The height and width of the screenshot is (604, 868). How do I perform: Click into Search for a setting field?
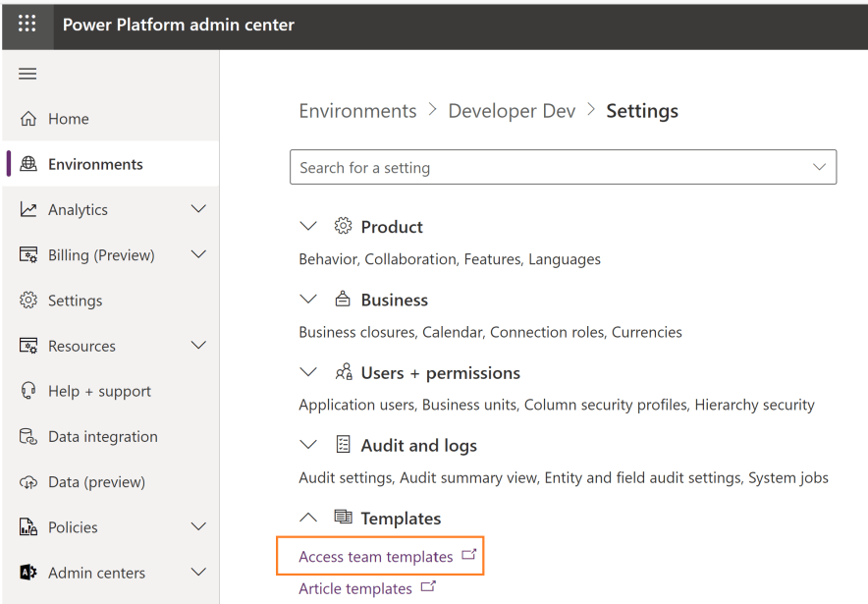coord(563,167)
